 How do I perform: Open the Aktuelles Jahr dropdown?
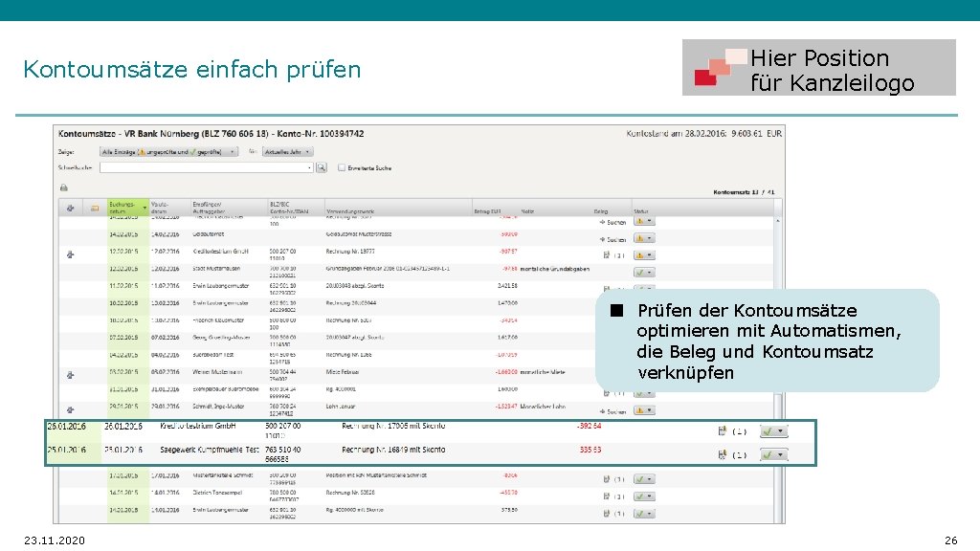click(x=288, y=151)
